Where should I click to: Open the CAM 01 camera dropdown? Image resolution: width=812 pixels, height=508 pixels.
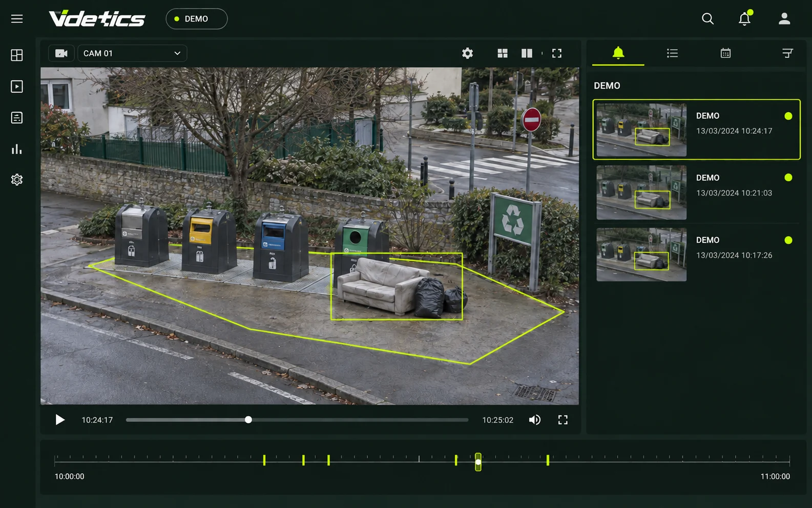point(132,53)
